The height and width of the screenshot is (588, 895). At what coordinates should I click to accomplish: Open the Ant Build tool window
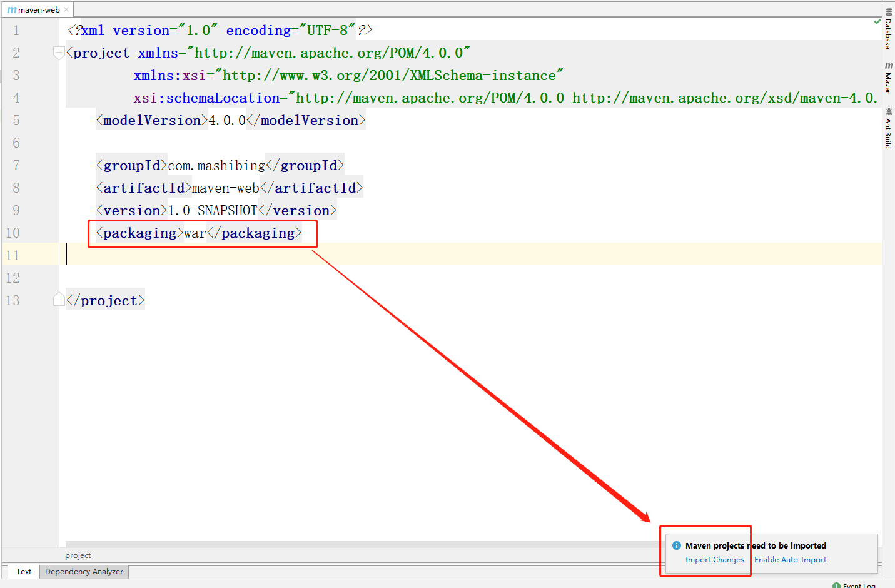[888, 128]
